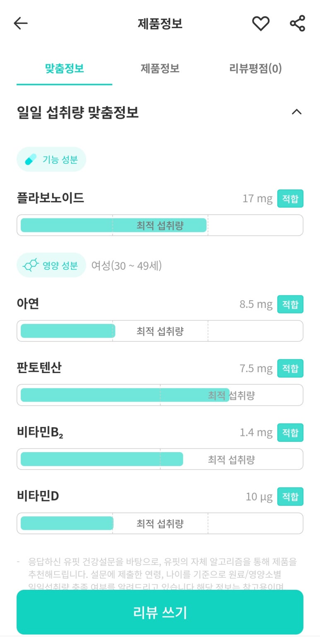320x644 pixels.
Task: Click the 아연 intake level bar
Action: click(x=160, y=331)
